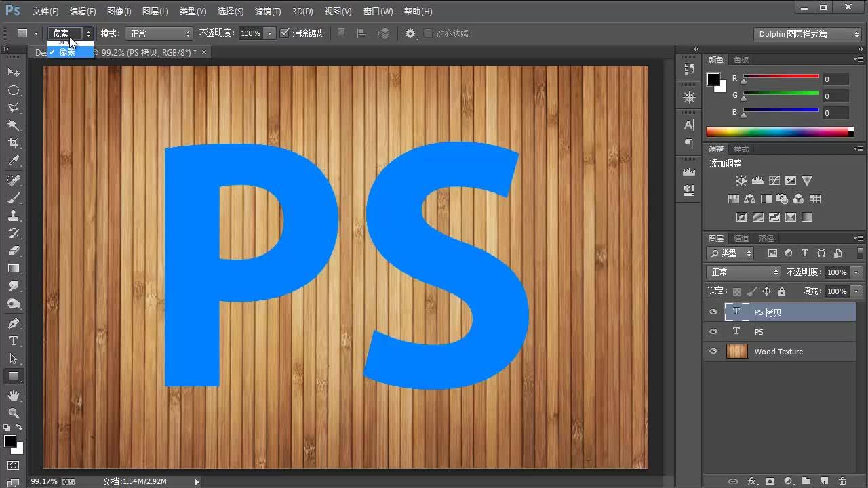Select the Path Selection tool
Image resolution: width=868 pixels, height=488 pixels.
click(14, 359)
